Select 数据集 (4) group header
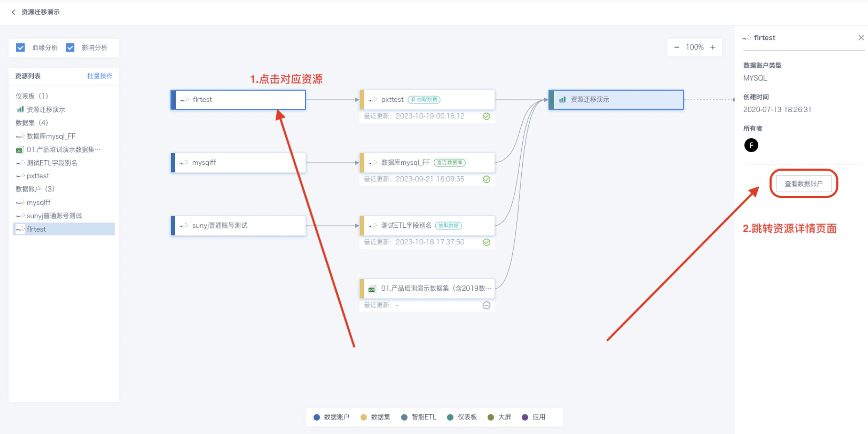 [32, 123]
